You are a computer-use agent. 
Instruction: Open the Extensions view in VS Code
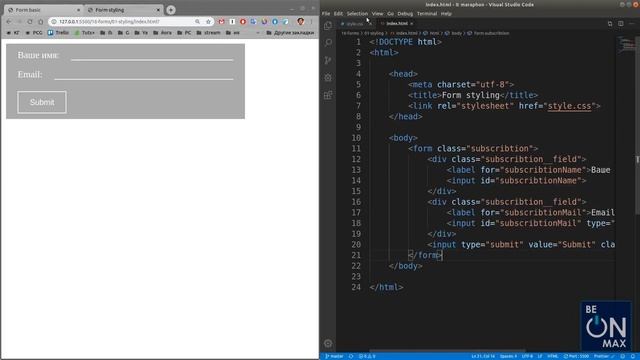point(328,95)
